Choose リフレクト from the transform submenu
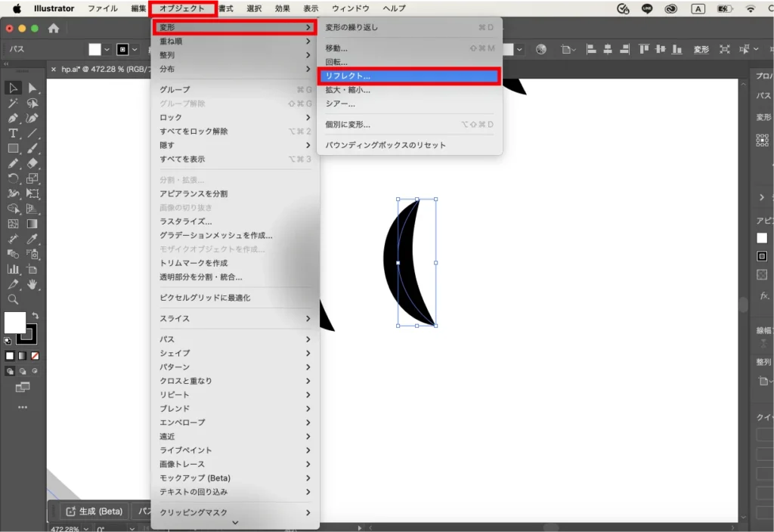774x532 pixels. pyautogui.click(x=408, y=76)
